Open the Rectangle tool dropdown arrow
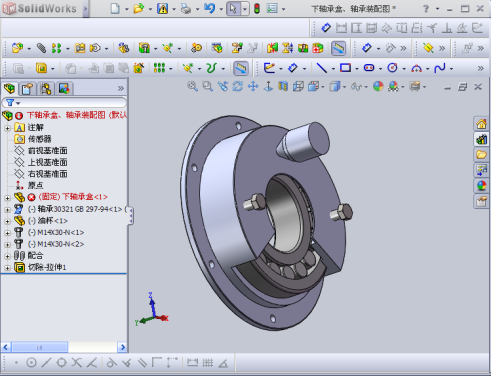The width and height of the screenshot is (492, 376). click(357, 69)
